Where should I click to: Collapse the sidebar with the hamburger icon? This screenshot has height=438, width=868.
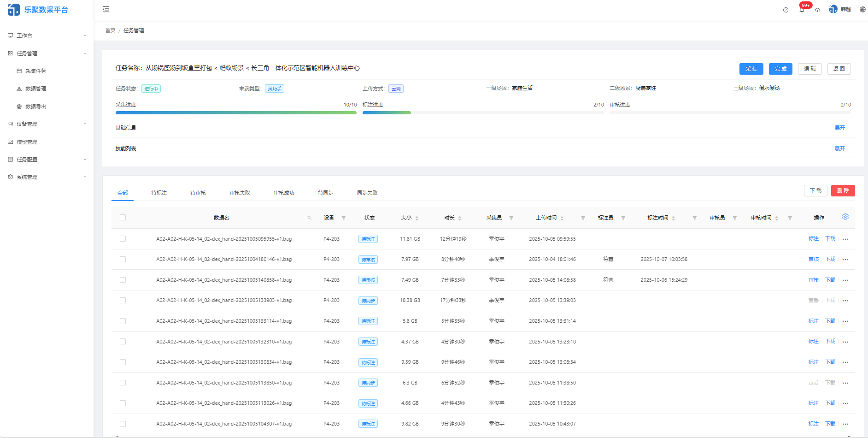click(x=106, y=9)
